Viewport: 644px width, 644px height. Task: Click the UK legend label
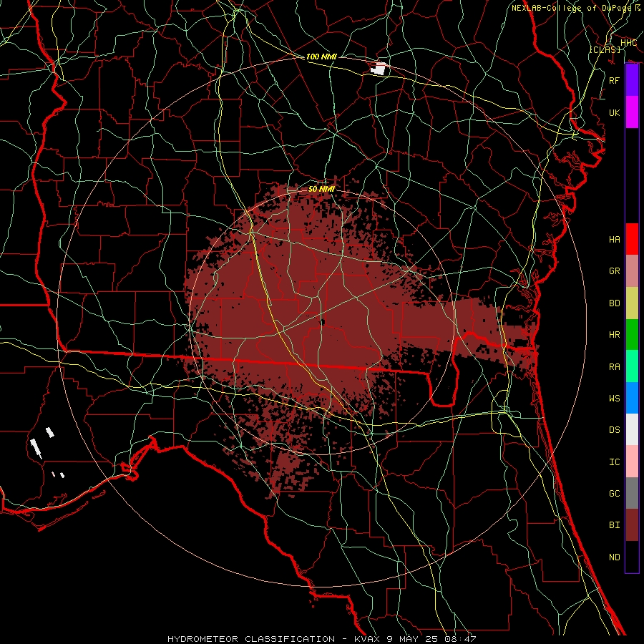[x=614, y=112]
